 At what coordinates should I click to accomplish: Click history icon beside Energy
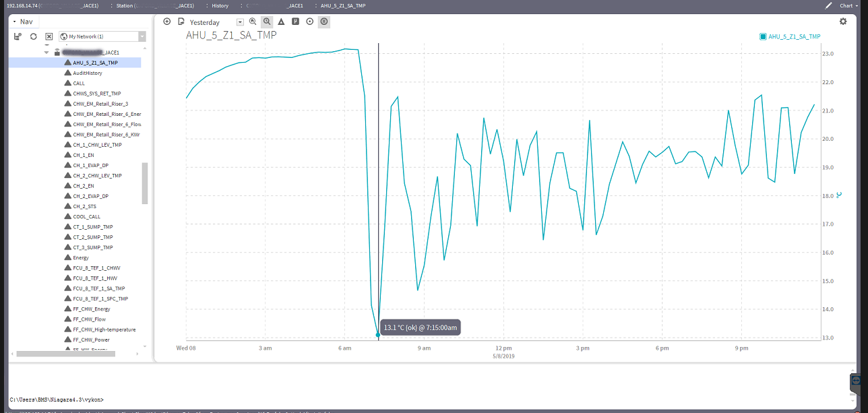click(67, 257)
